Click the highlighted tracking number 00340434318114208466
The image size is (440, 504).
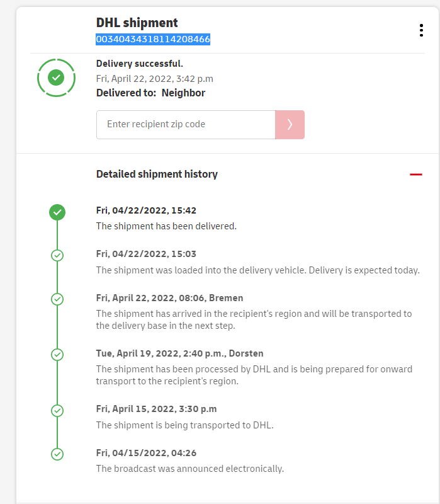click(x=153, y=39)
